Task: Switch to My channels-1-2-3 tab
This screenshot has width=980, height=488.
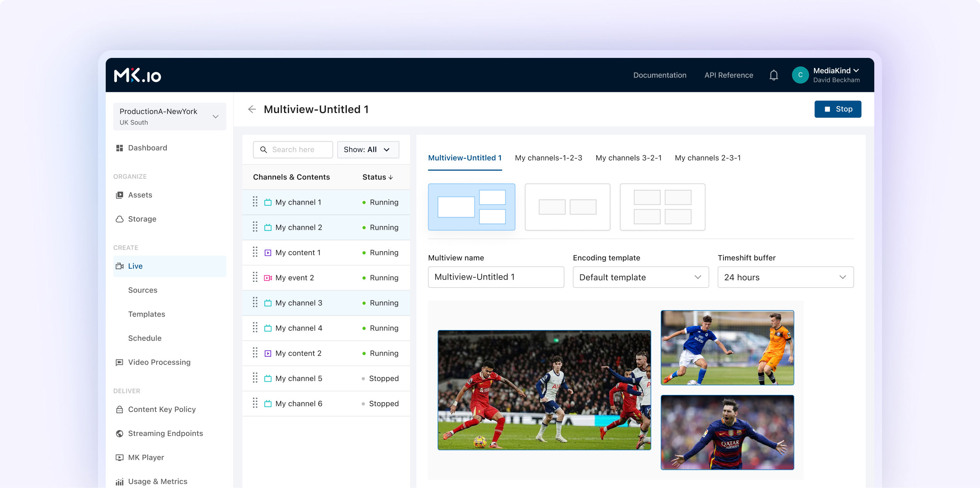Action: (x=548, y=158)
